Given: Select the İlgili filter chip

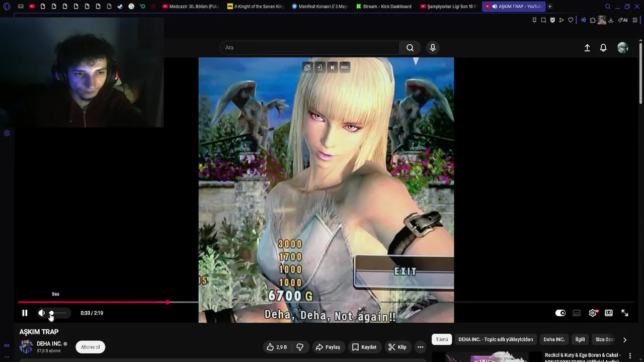Looking at the screenshot, I should coord(580,339).
